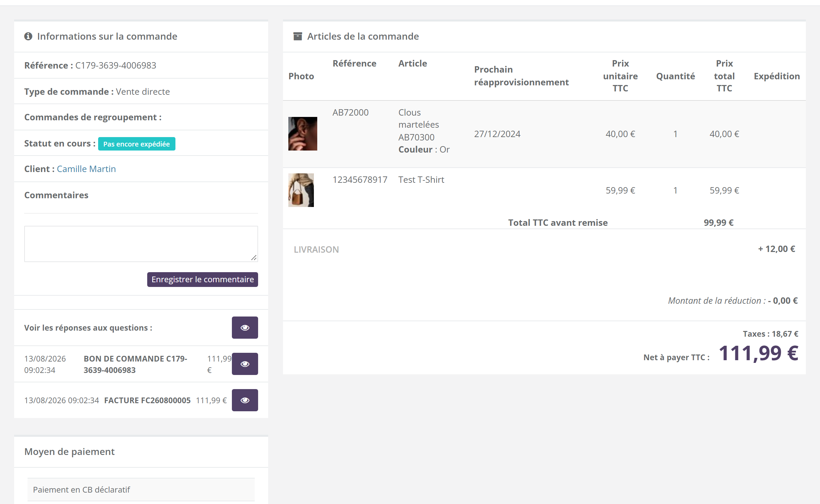The width and height of the screenshot is (820, 504).
Task: Click the Test T-Shirt article name
Action: pyautogui.click(x=421, y=180)
